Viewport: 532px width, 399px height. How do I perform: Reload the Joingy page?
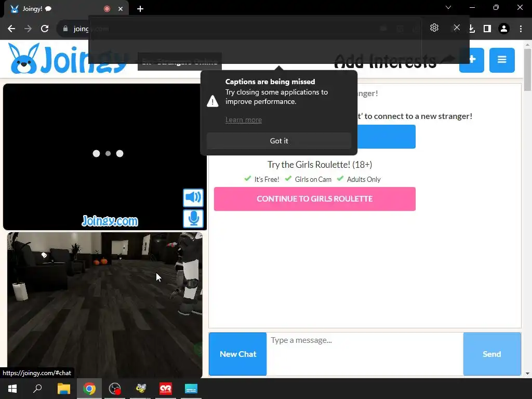(x=45, y=29)
